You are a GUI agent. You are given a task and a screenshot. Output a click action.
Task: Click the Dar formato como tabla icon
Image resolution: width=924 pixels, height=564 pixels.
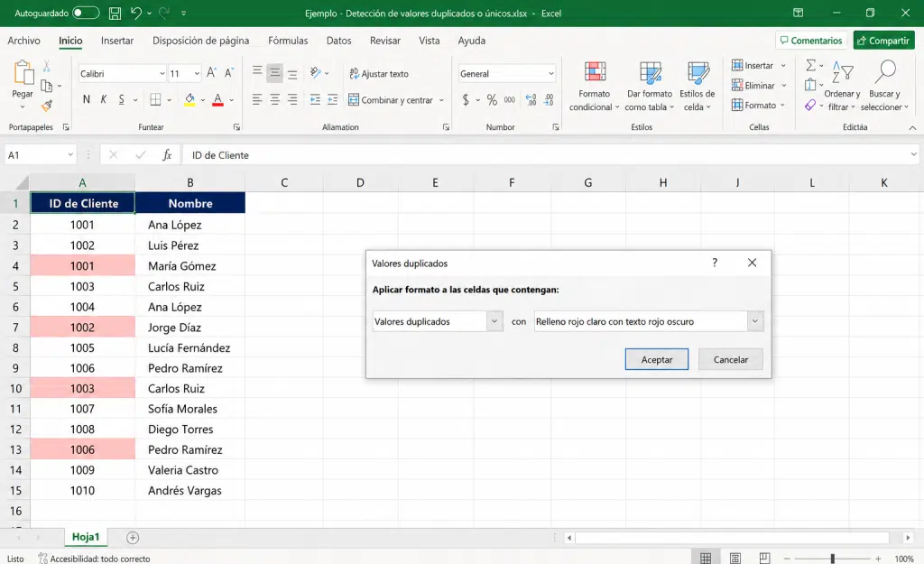click(x=650, y=73)
